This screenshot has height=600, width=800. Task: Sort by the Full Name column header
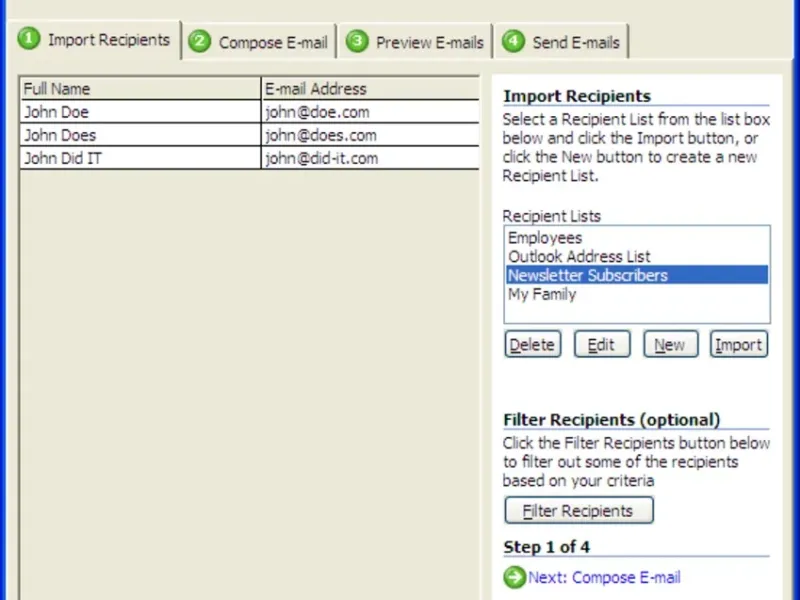(x=140, y=89)
